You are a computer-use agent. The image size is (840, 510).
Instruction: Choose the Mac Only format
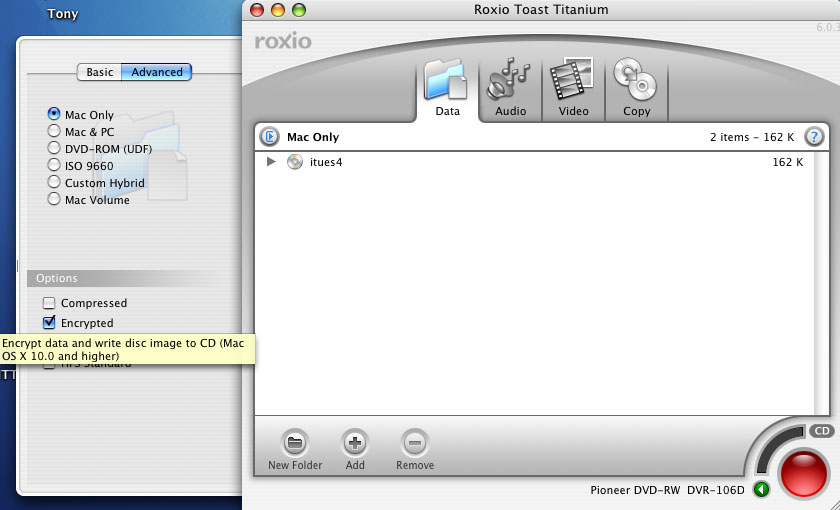(54, 114)
